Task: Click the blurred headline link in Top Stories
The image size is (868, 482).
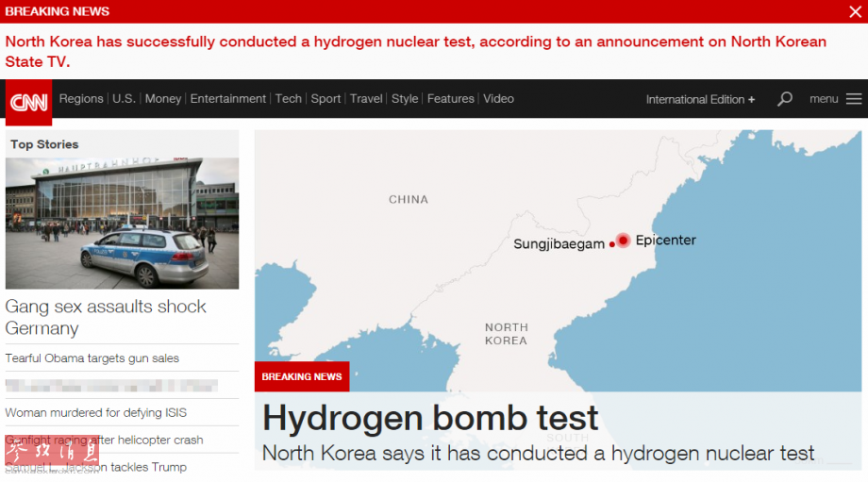Action: (111, 386)
